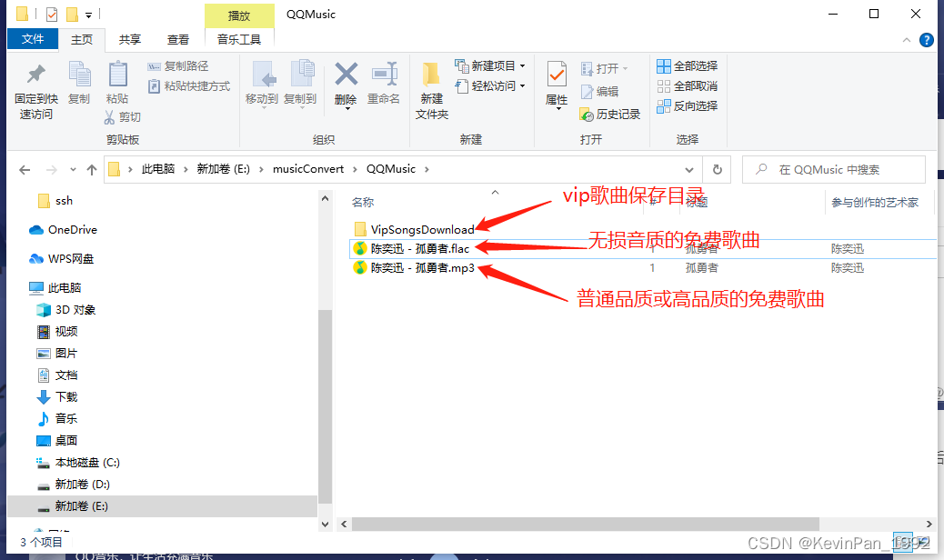Open 音乐 folder in sidebar
The width and height of the screenshot is (944, 560).
tap(57, 419)
